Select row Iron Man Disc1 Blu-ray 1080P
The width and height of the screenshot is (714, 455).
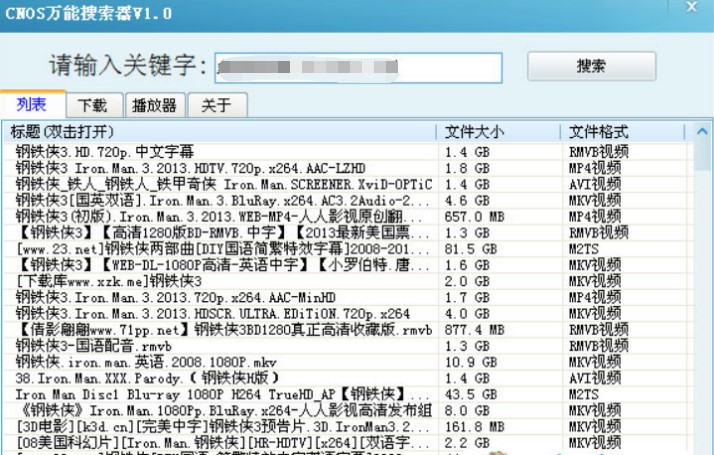pos(348,394)
